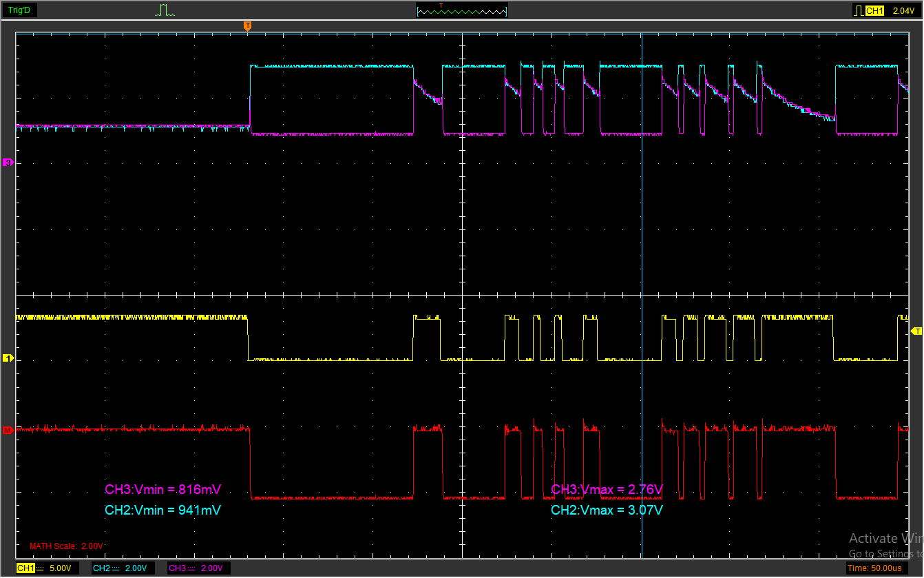Click the CH3 2.00V scale value
Image resolution: width=924 pixels, height=578 pixels.
(x=213, y=568)
